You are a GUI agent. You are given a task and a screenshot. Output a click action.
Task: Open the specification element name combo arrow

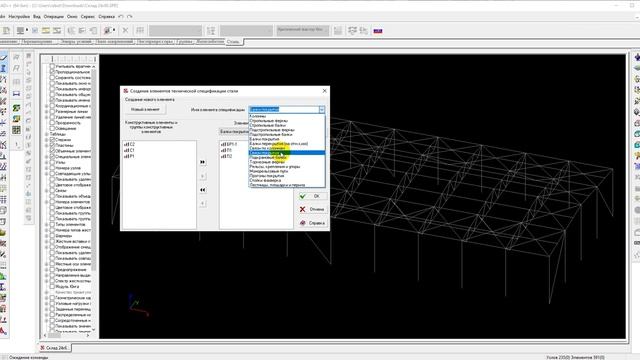[x=322, y=109]
